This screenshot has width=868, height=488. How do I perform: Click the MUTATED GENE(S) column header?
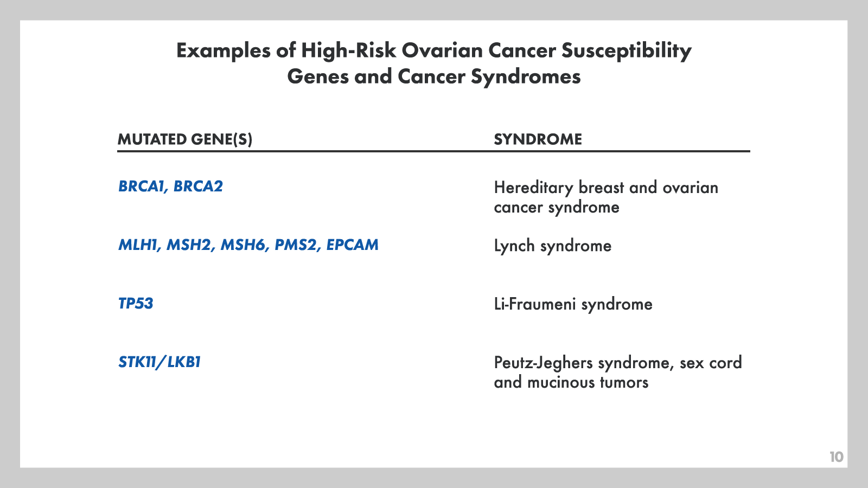[185, 140]
